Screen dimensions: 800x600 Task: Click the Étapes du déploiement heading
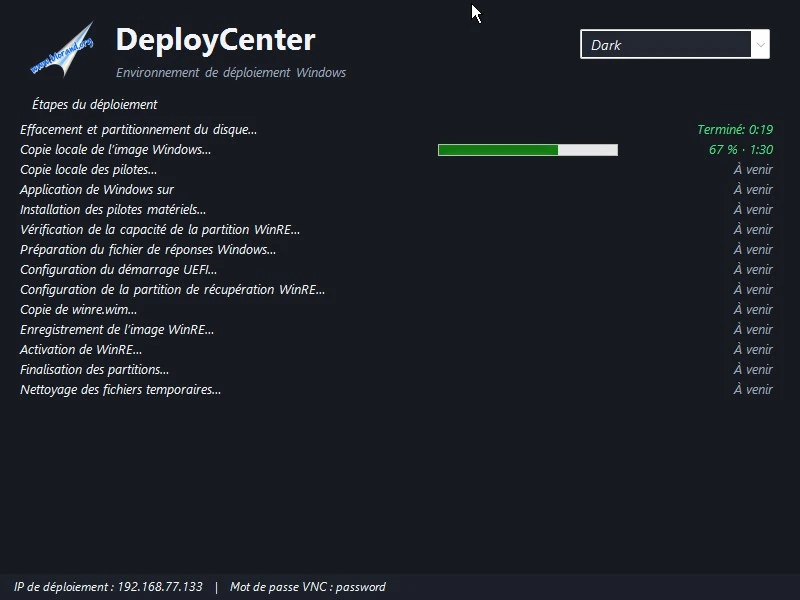click(x=94, y=105)
